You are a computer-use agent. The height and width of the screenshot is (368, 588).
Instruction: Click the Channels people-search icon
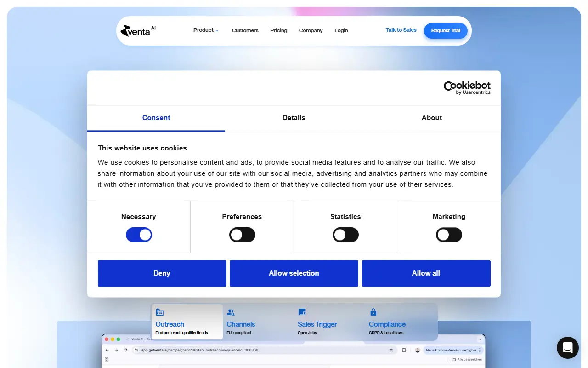[231, 312]
